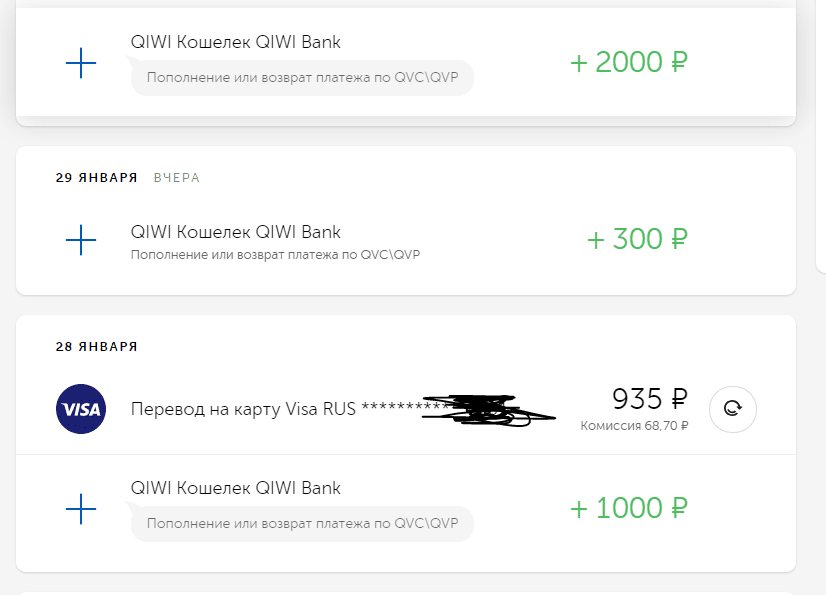Image resolution: width=826 pixels, height=595 pixels.
Task: Click the +1000 ₽ amount
Action: click(629, 508)
